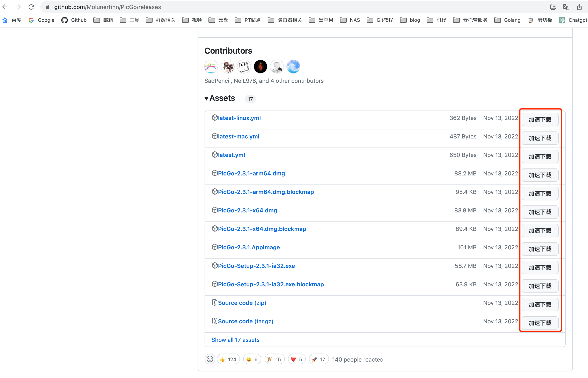Image resolution: width=588 pixels, height=378 pixels.
Task: Open the Git教程 bookmark folder
Action: (x=380, y=20)
